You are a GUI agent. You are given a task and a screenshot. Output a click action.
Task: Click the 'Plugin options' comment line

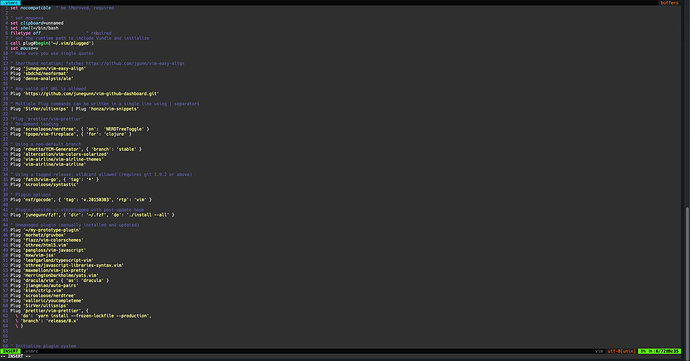(x=31, y=195)
